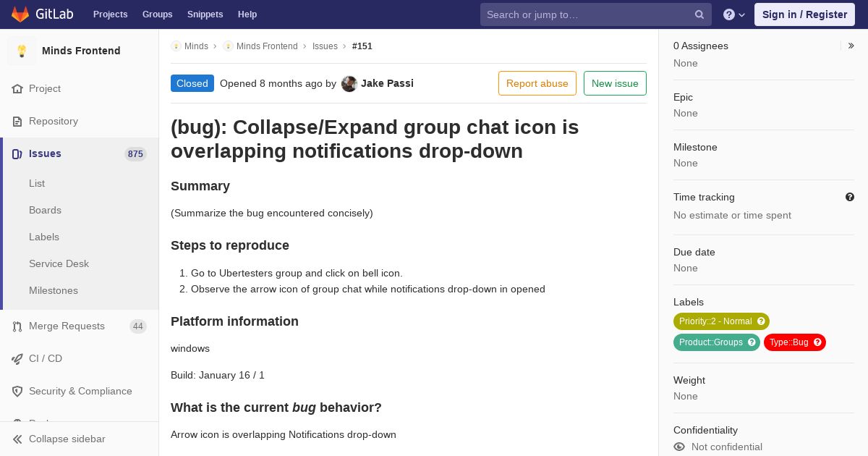Collapse the right sidebar with double-arrow
The image size is (868, 456).
(x=851, y=46)
